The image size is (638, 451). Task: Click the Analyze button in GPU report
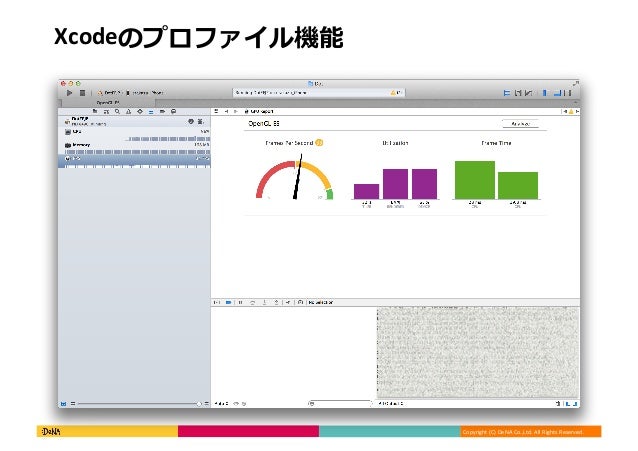(x=520, y=124)
